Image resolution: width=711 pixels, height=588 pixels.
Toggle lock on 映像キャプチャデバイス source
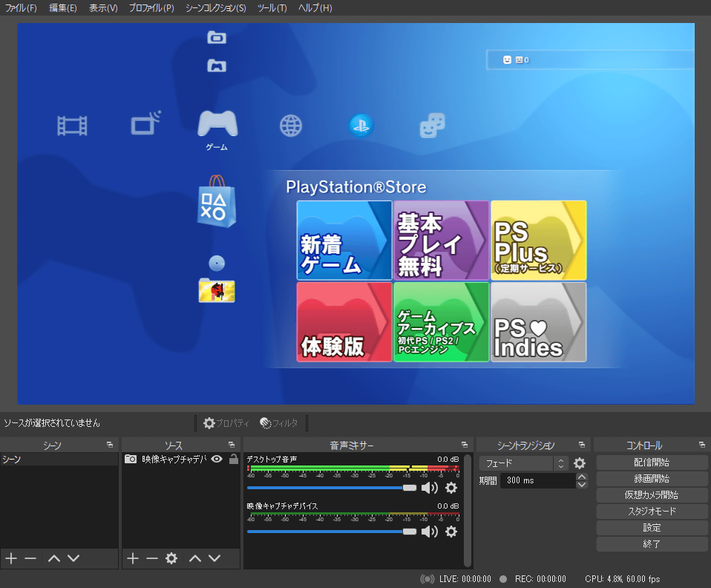pos(234,459)
